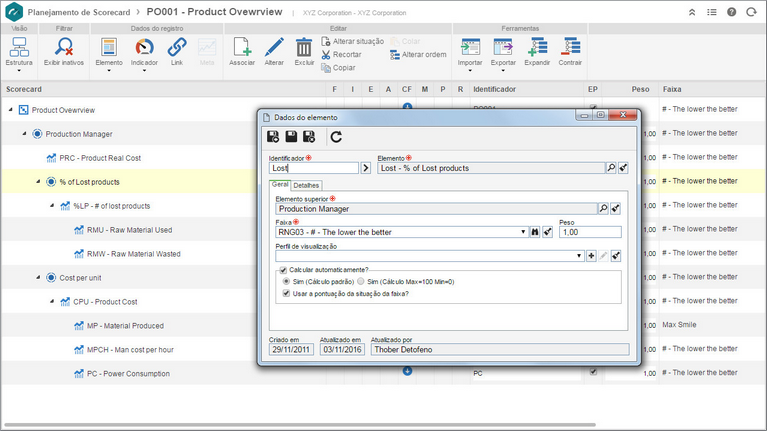Click arrow button next to Identificador field

pyautogui.click(x=365, y=168)
